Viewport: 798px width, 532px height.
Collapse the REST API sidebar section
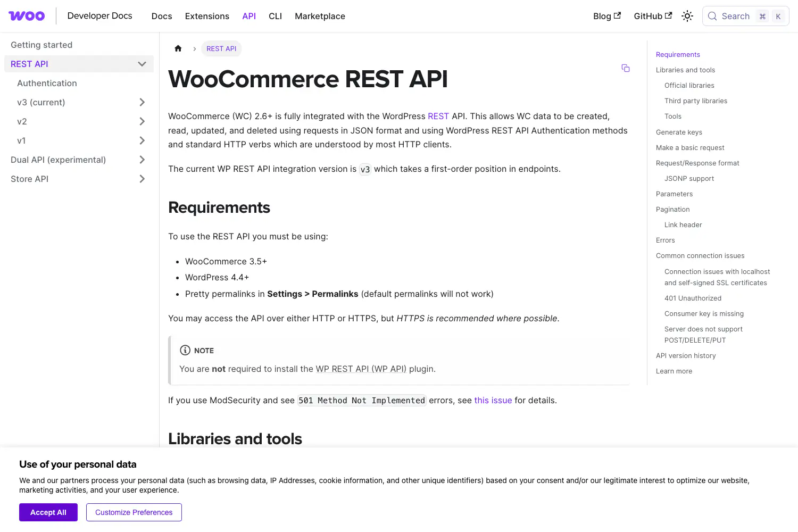[x=142, y=64]
